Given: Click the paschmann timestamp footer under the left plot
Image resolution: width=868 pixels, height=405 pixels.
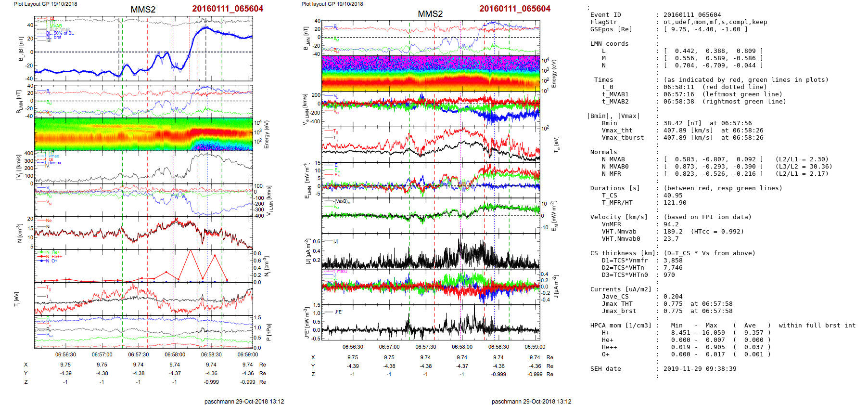Looking at the screenshot, I should (x=244, y=401).
